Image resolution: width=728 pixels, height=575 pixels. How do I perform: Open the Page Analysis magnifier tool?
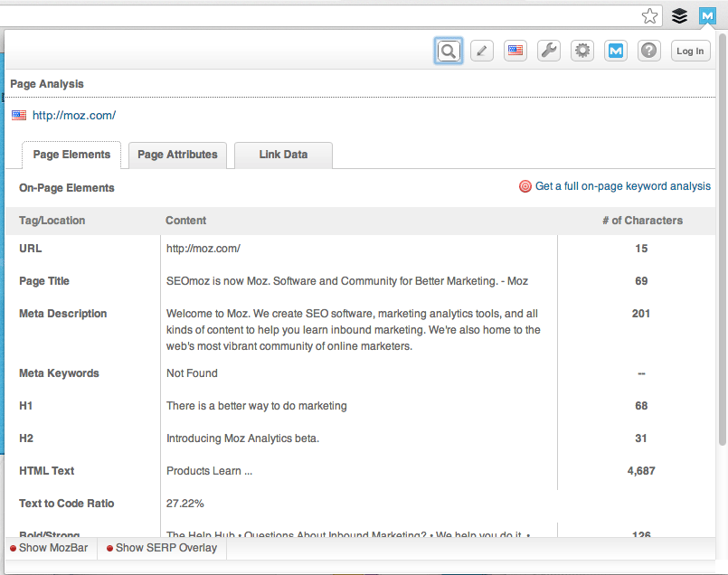pos(449,51)
